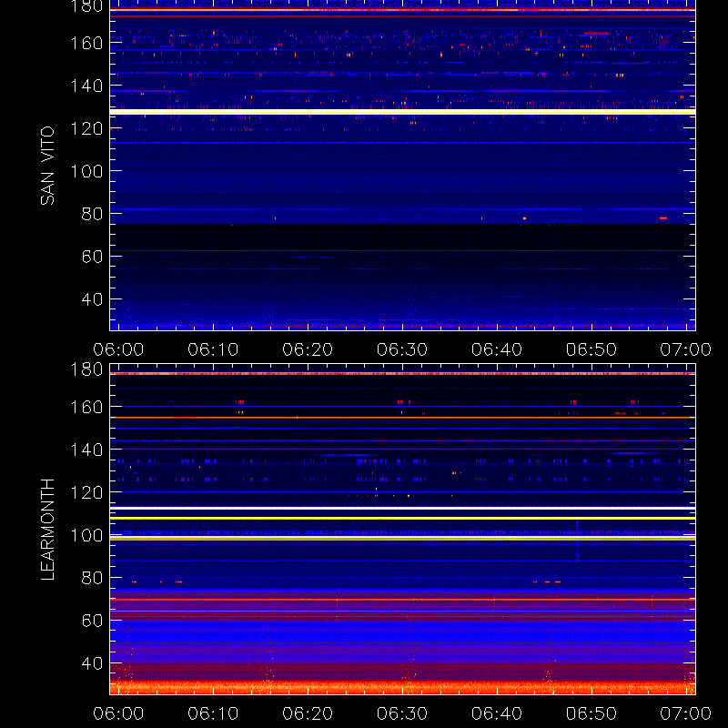Click 06:20 time label under San Vito plot
The width and height of the screenshot is (728, 728).
point(308,349)
